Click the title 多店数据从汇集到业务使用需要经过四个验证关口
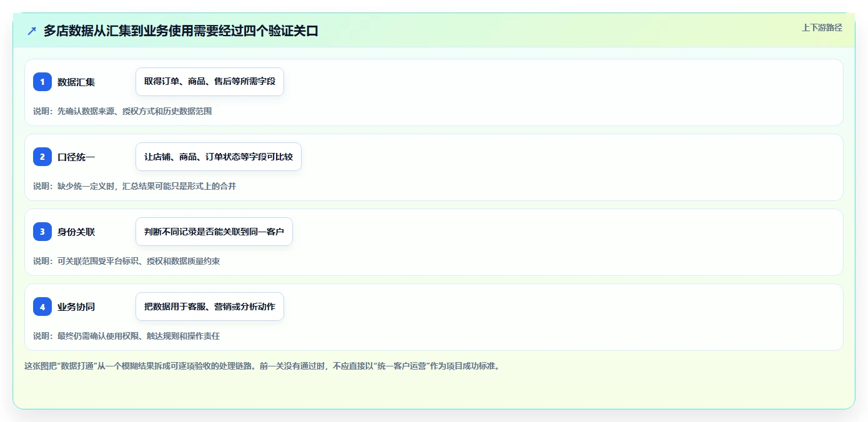The image size is (868, 422). (181, 31)
